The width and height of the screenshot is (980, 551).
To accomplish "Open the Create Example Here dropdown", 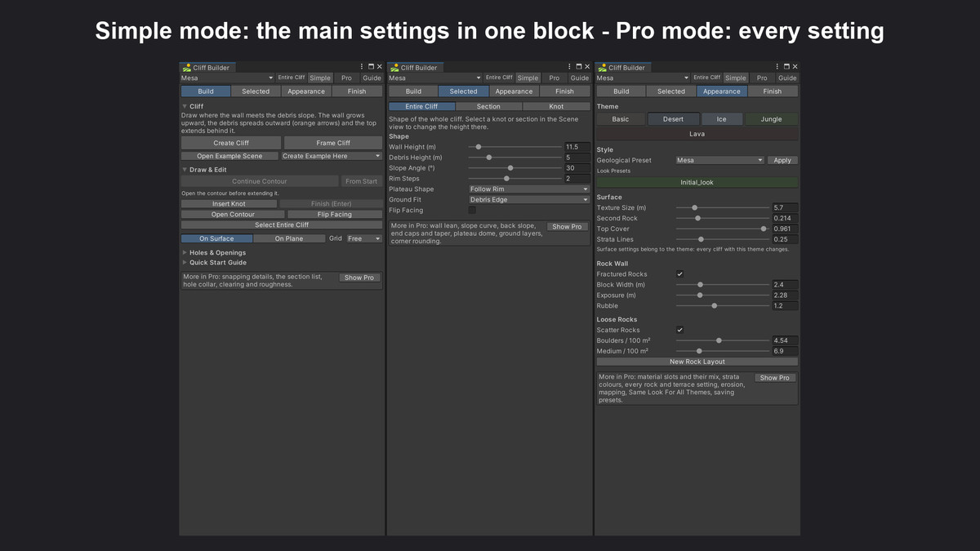I will tap(331, 156).
